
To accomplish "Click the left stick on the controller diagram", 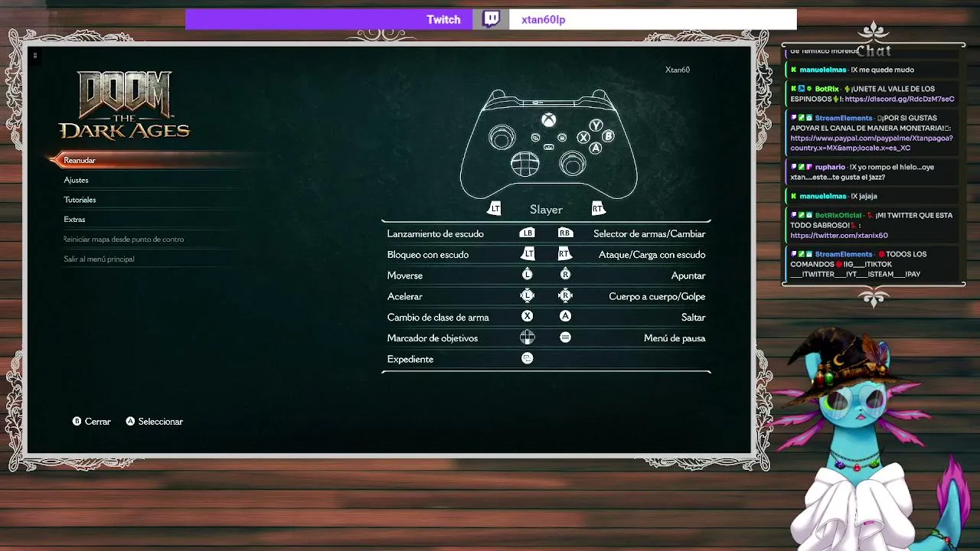I will pyautogui.click(x=502, y=138).
